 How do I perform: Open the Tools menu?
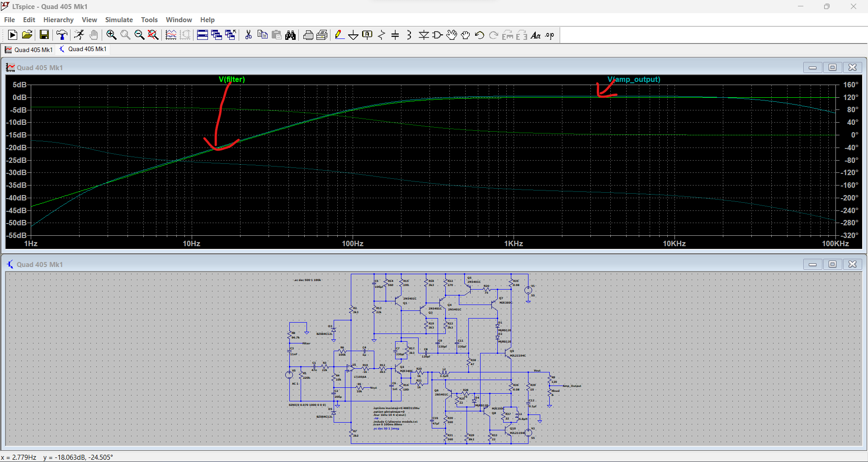pyautogui.click(x=149, y=19)
